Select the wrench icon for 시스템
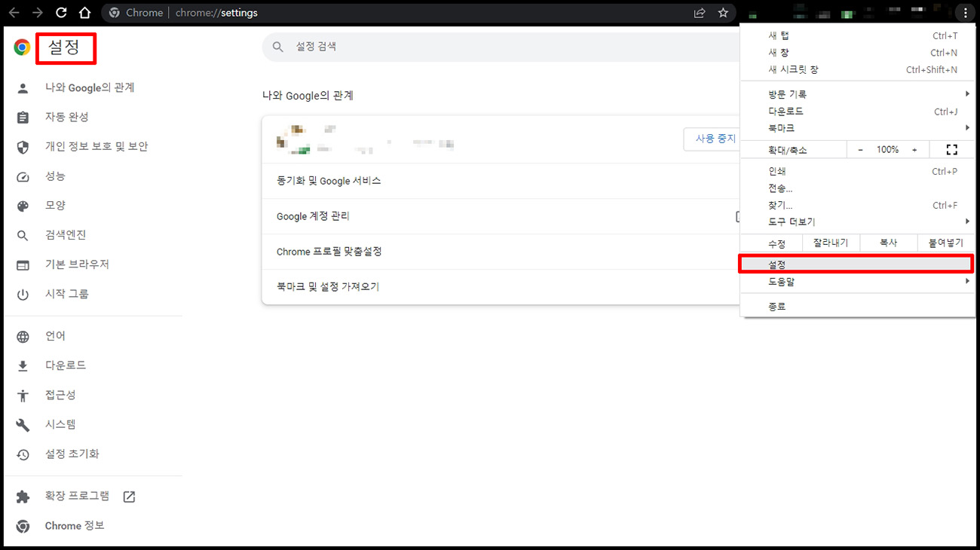This screenshot has height=550, width=980. [23, 425]
